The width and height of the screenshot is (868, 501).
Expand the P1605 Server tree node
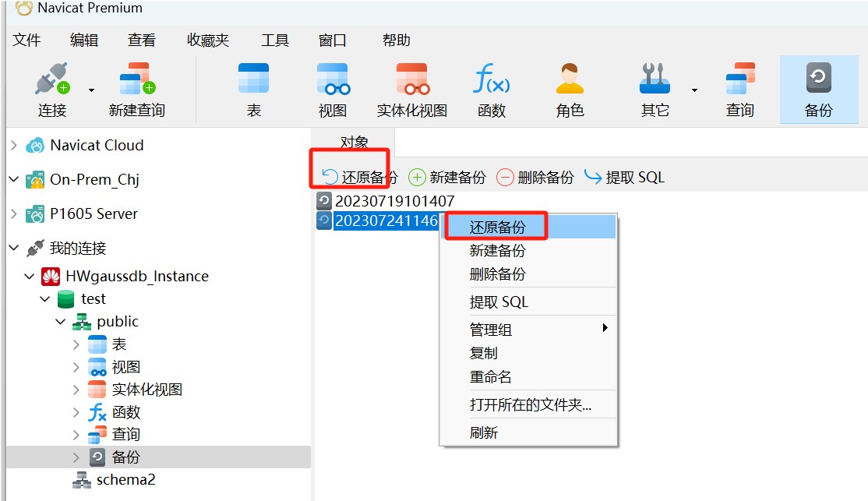(x=14, y=213)
